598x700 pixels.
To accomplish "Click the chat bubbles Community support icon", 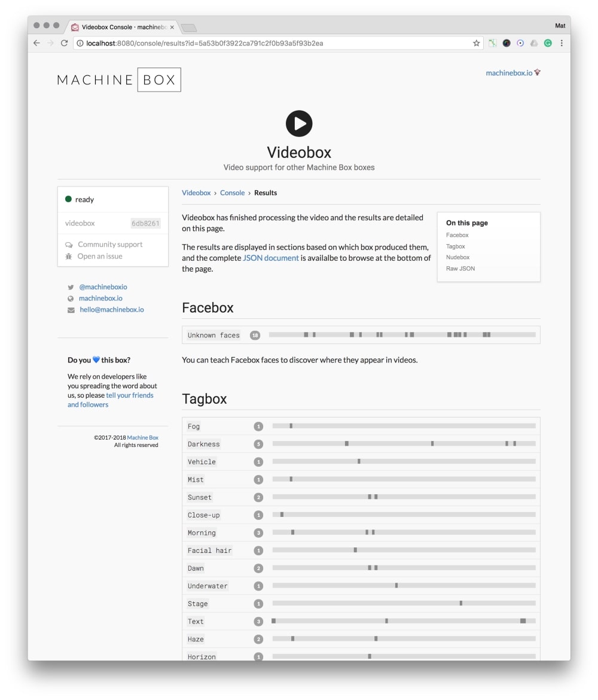I will click(x=69, y=245).
